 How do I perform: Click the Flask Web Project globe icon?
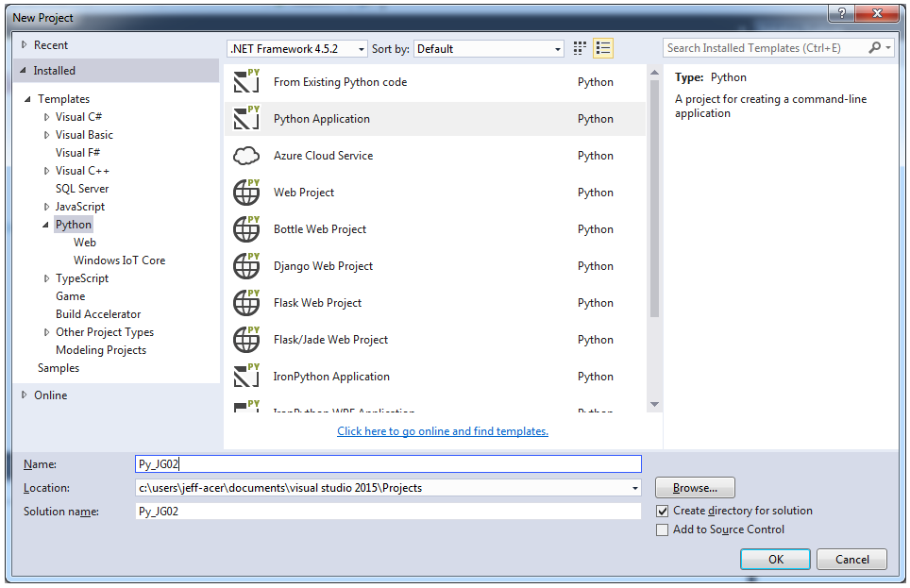click(x=246, y=303)
